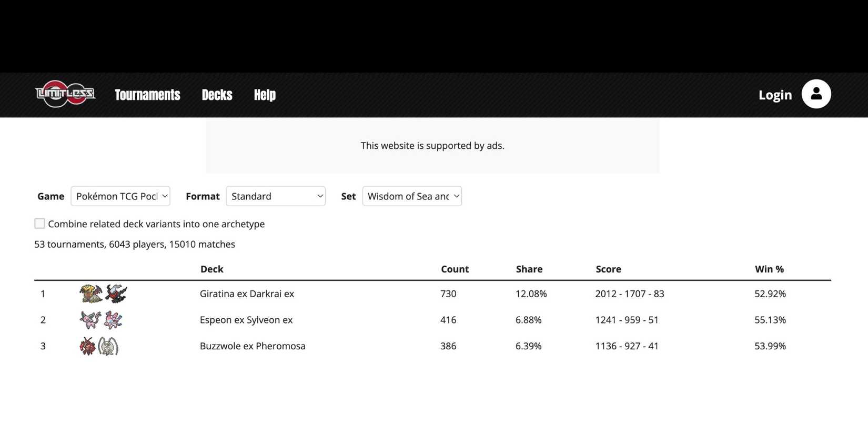Open the Game dropdown

pos(120,196)
